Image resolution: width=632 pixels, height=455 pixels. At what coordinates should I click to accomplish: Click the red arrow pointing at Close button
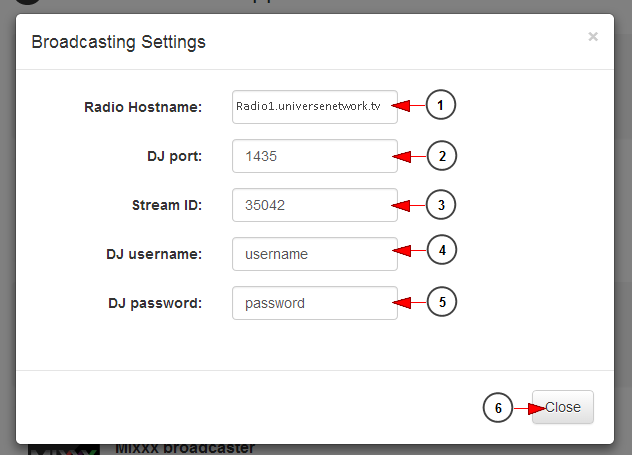click(x=530, y=409)
